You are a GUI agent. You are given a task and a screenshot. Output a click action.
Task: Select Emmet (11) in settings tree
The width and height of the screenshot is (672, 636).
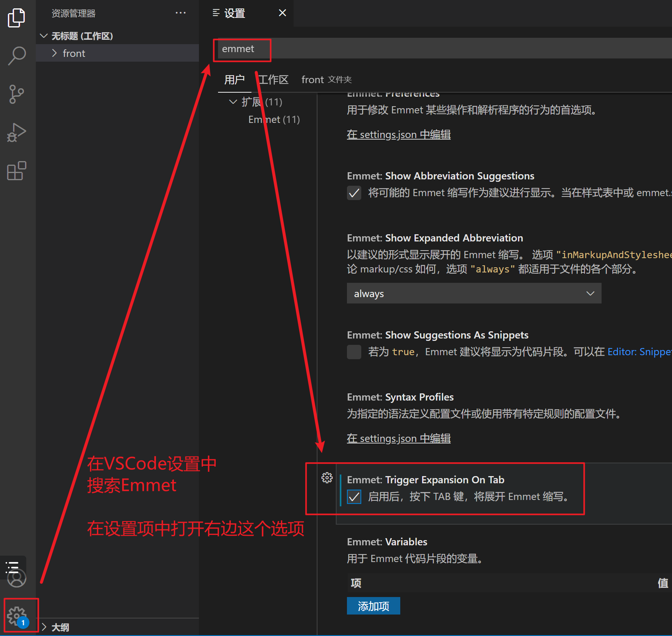coord(274,119)
